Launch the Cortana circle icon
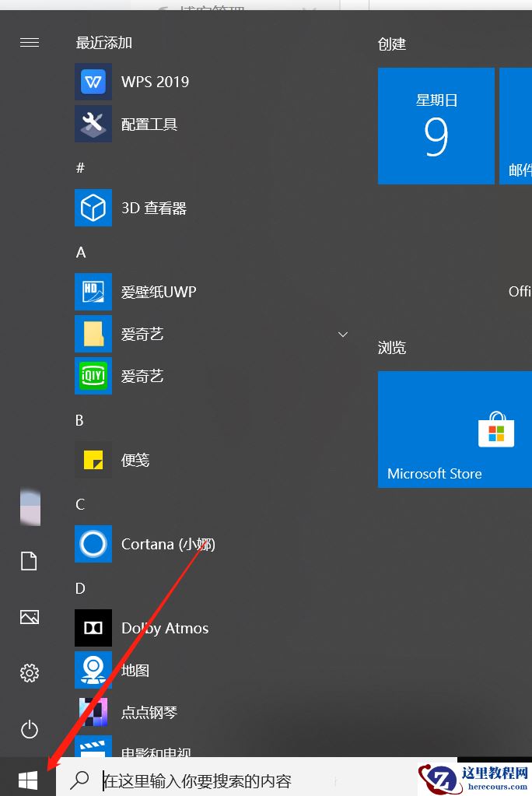The width and height of the screenshot is (532, 796). pos(93,544)
